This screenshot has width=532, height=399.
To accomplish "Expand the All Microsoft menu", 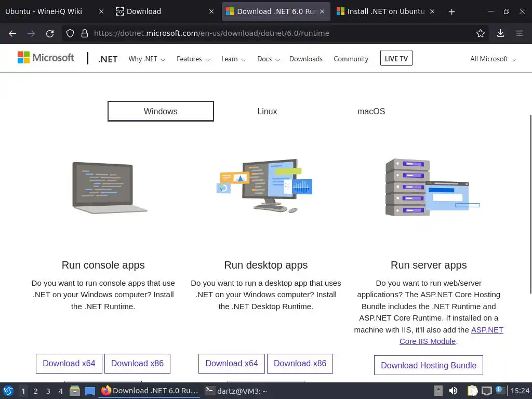I will tap(493, 59).
